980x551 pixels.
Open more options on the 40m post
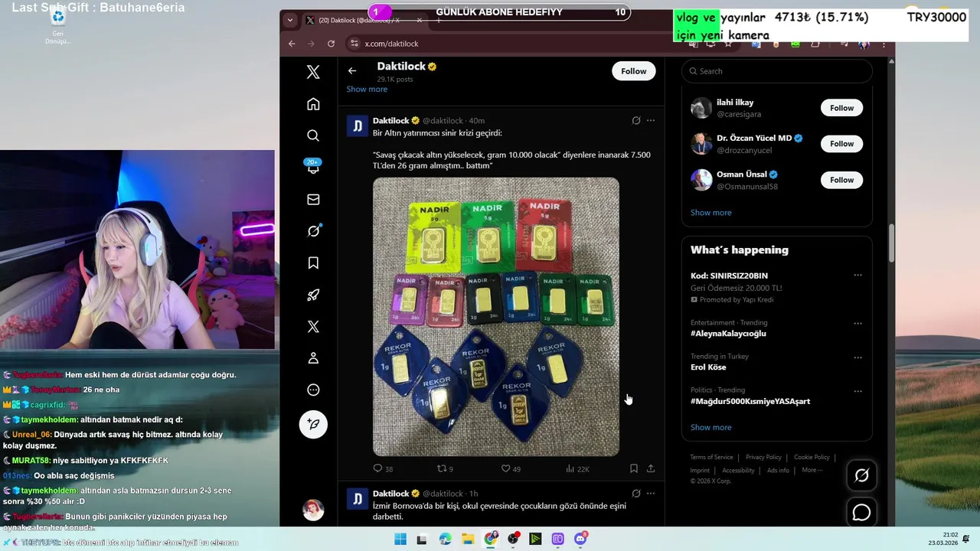651,120
